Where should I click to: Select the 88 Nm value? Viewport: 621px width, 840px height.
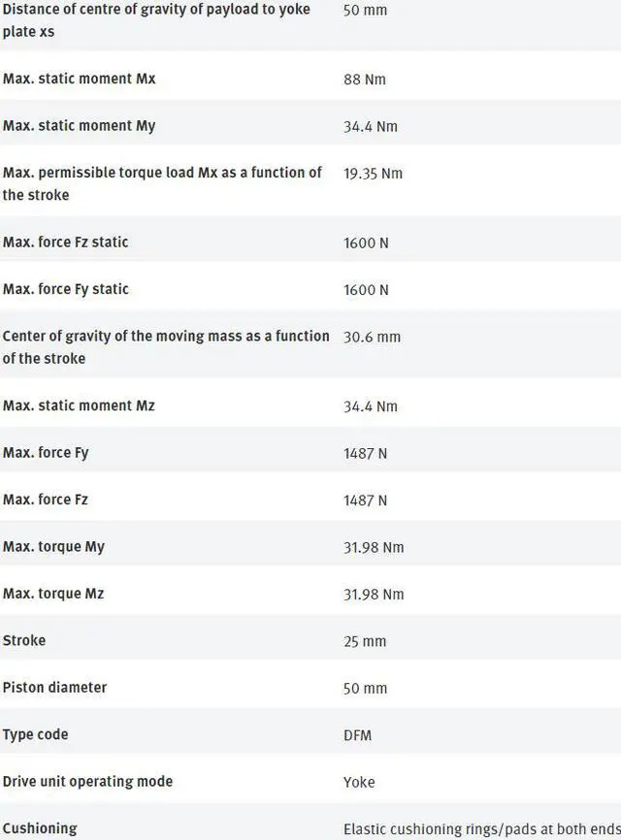coord(364,80)
